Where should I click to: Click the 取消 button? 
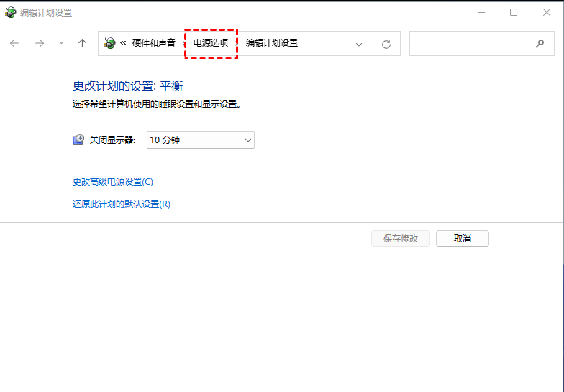(x=463, y=239)
